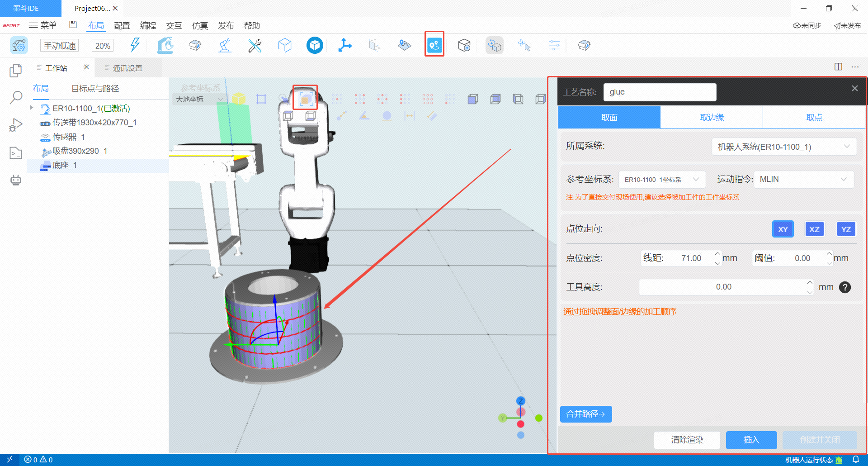Select the face pick icon in viewport toolbar
Viewport: 868px width, 466px height.
tap(305, 98)
